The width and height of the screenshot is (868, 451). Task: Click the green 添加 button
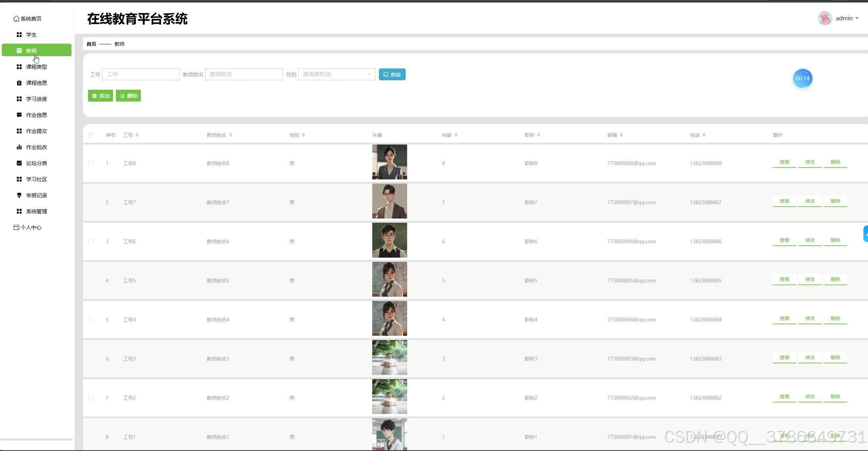point(100,96)
